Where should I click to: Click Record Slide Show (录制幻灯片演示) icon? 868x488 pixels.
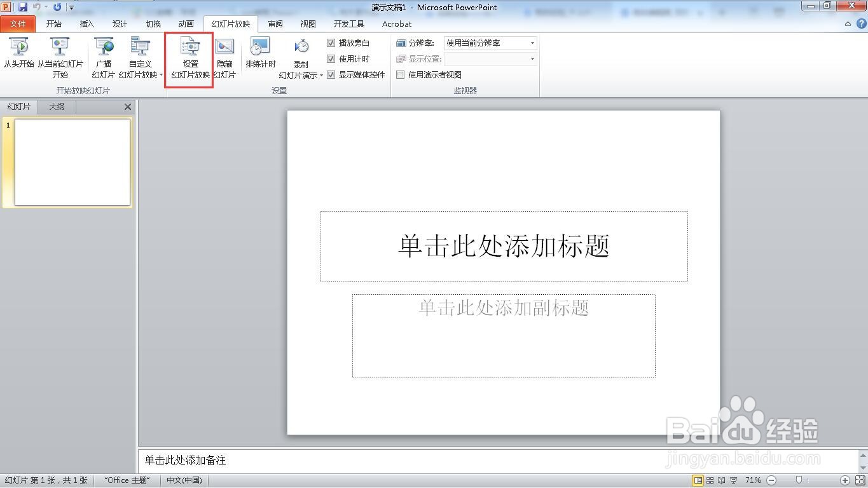301,48
